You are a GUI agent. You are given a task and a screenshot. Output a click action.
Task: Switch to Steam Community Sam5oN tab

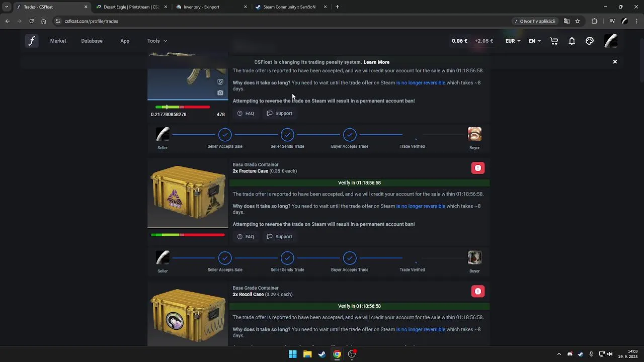click(291, 7)
